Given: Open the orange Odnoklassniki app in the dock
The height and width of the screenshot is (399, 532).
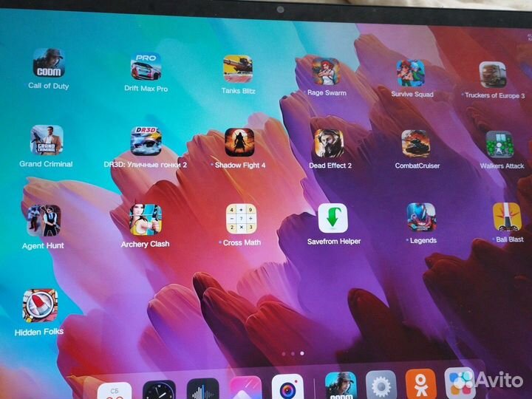Looking at the screenshot, I should click(420, 383).
